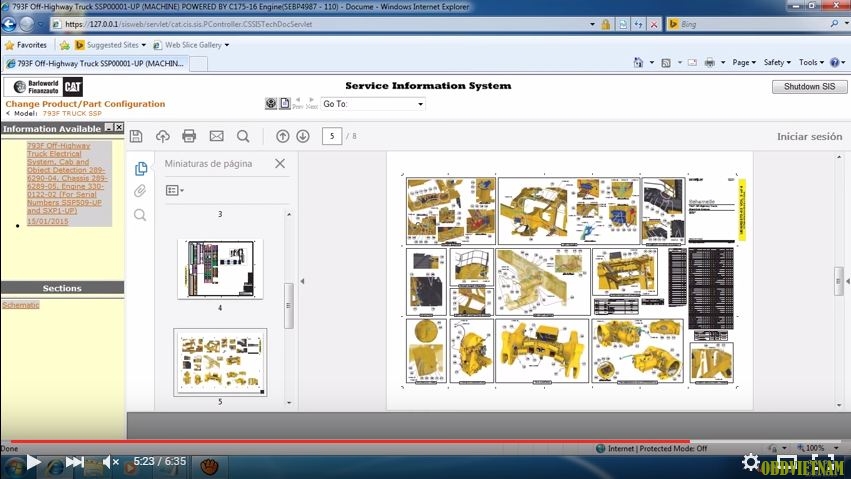This screenshot has width=851, height=479.
Task: Open the Page menu
Action: (743, 62)
